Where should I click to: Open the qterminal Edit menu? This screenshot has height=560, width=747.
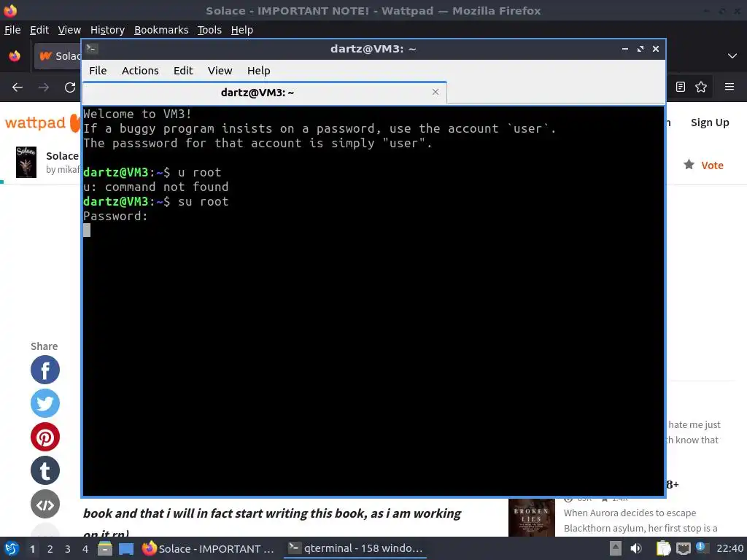click(x=183, y=71)
